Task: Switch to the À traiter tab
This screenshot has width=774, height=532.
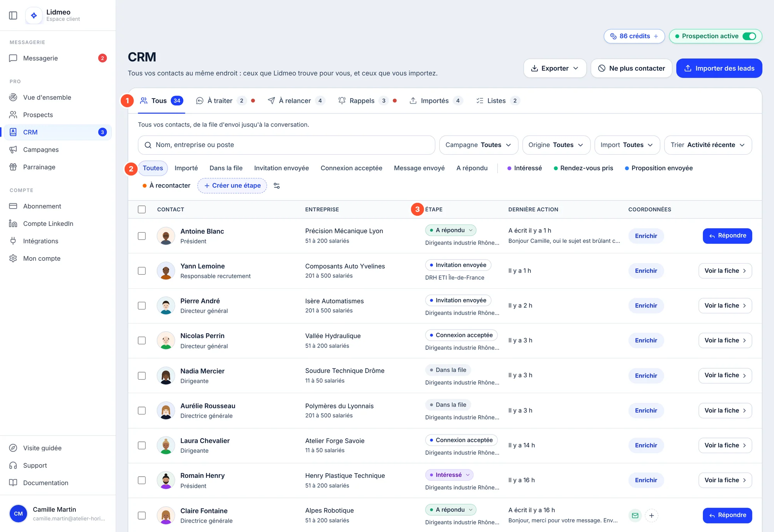Action: click(x=225, y=101)
